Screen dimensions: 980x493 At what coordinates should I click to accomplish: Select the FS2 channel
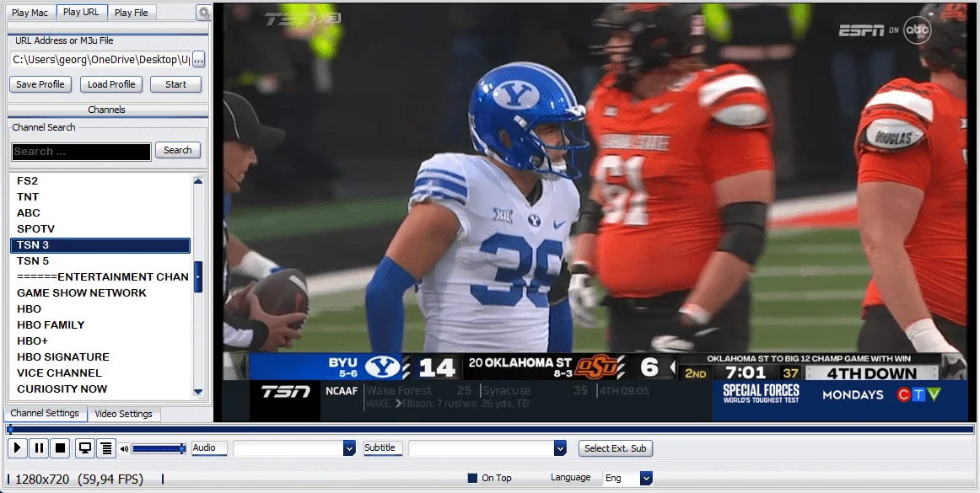coord(100,180)
